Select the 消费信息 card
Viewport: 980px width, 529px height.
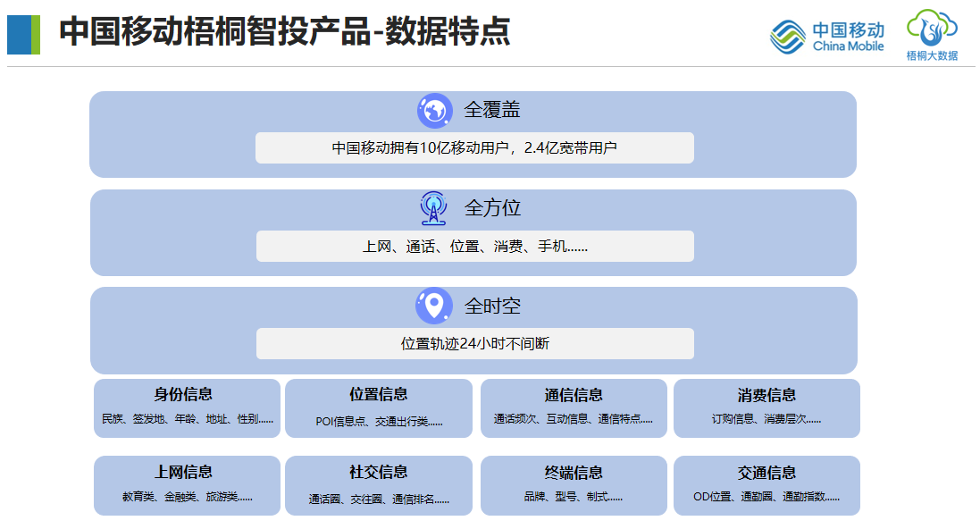tap(766, 408)
